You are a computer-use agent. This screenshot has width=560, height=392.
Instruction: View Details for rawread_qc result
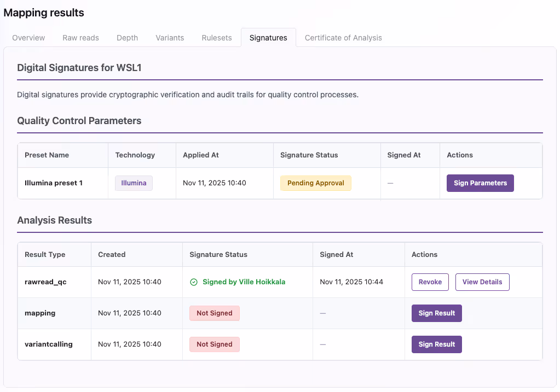pyautogui.click(x=482, y=282)
